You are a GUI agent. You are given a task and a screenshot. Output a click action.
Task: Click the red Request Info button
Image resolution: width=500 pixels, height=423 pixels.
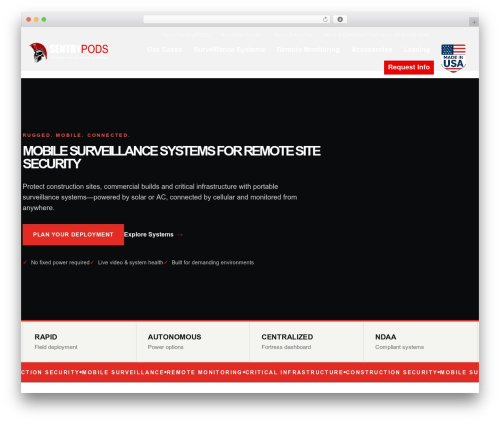(409, 67)
